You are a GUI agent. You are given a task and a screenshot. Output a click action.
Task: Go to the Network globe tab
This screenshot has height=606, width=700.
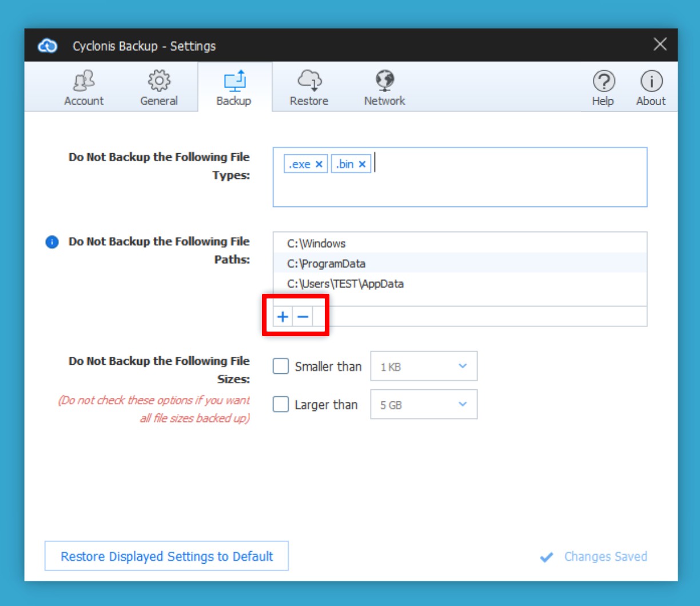[384, 88]
